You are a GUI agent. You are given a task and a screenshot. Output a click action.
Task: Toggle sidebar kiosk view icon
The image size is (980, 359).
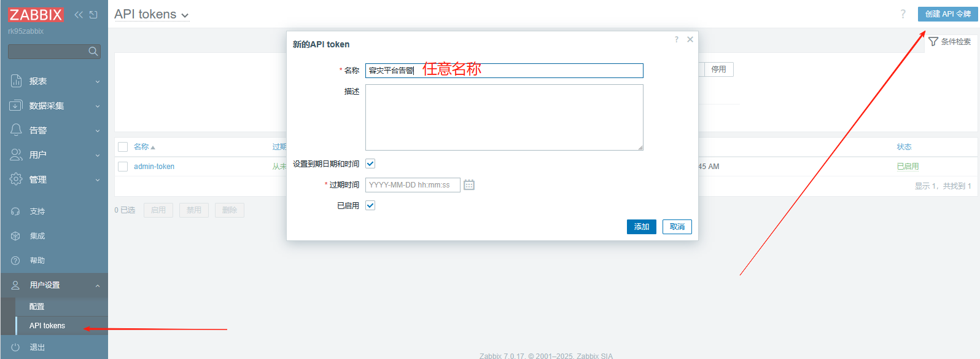pyautogui.click(x=93, y=15)
